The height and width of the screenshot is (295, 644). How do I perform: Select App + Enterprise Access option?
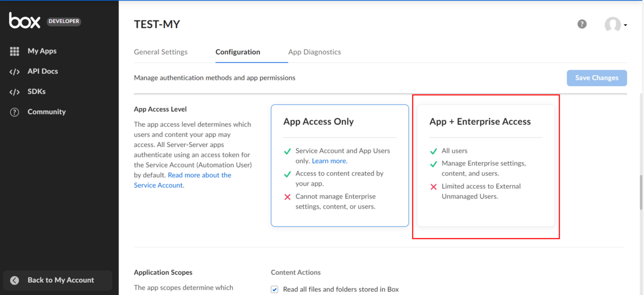486,166
